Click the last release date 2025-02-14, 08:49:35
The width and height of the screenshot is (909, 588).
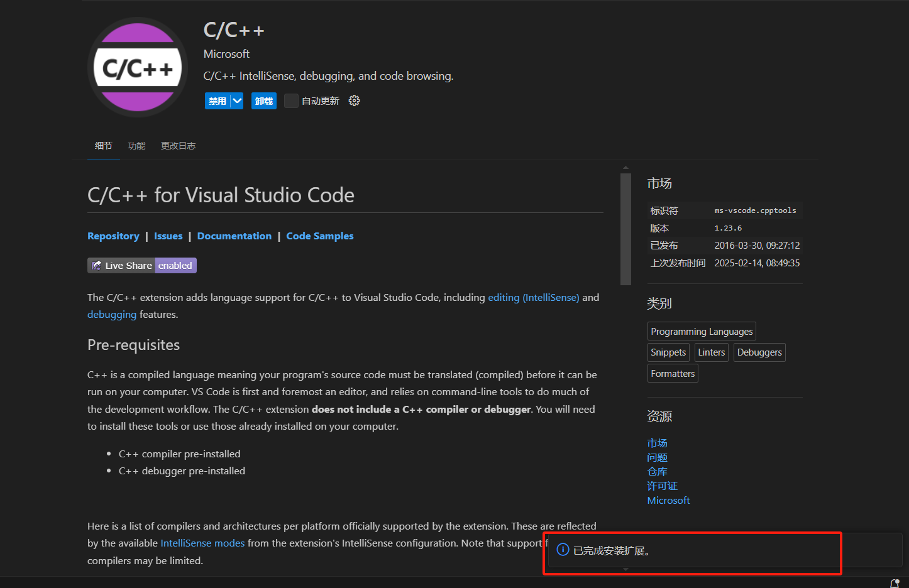pyautogui.click(x=757, y=263)
